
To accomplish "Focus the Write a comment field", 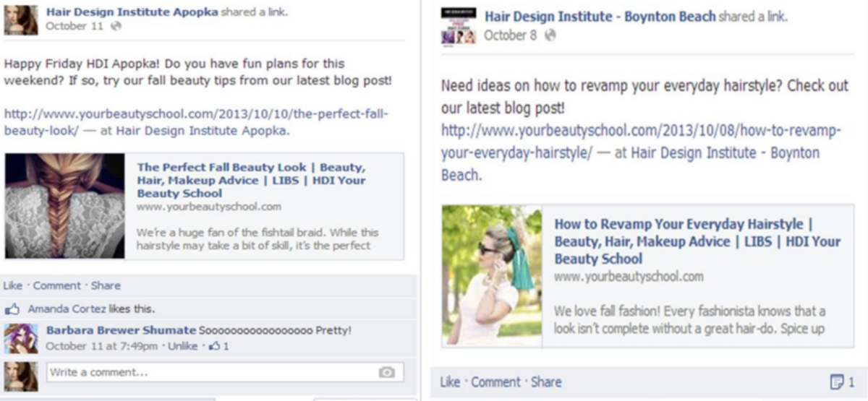I will [225, 372].
